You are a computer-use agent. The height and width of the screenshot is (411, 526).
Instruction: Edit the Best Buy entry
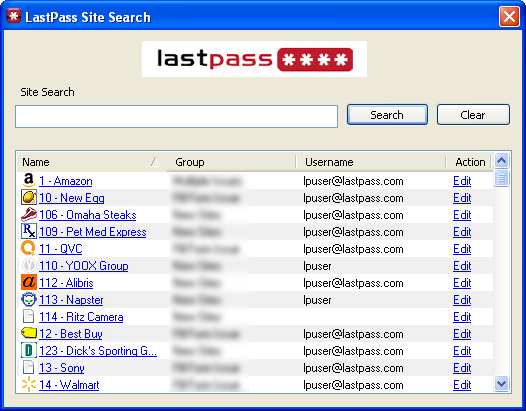[462, 334]
